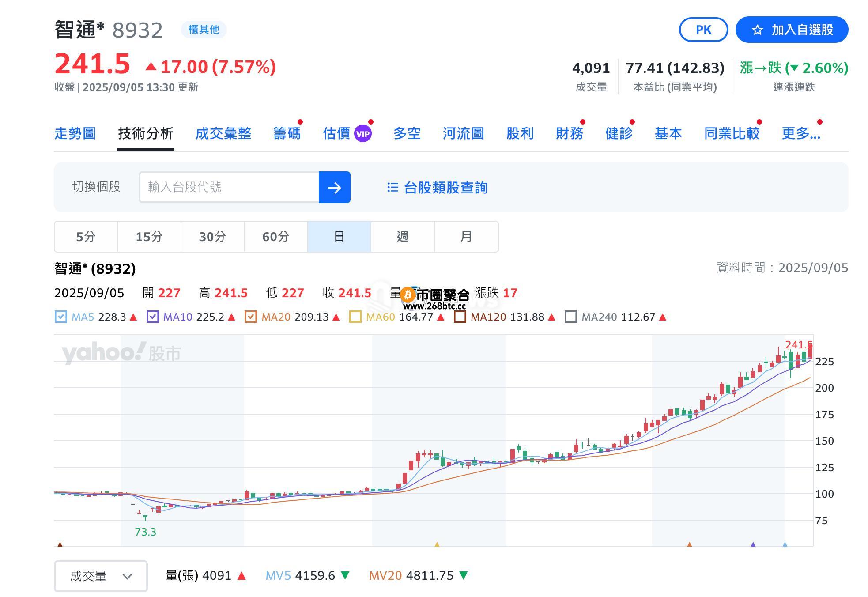Click the yellow triangle marker on chart axis
868x597 pixels.
(x=437, y=544)
